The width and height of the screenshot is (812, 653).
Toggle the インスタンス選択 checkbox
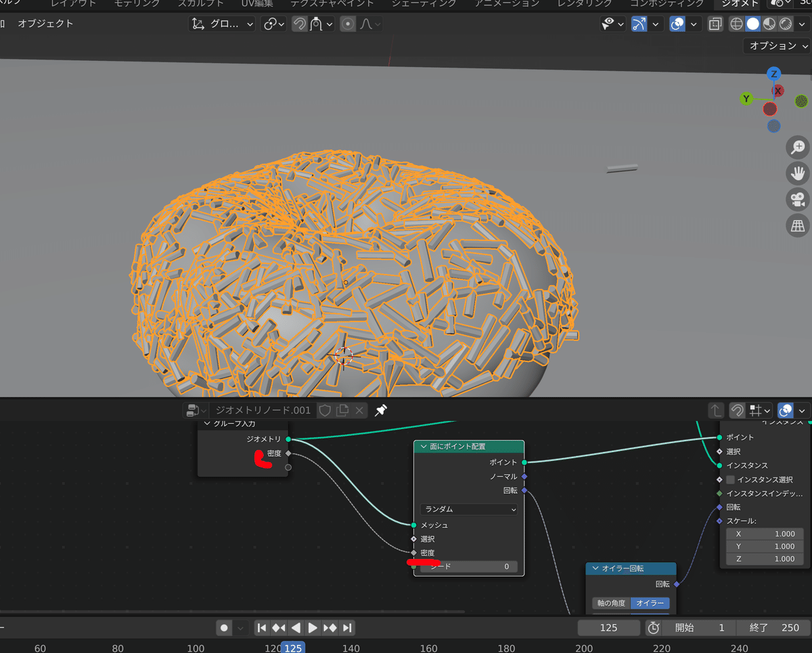[x=730, y=480]
